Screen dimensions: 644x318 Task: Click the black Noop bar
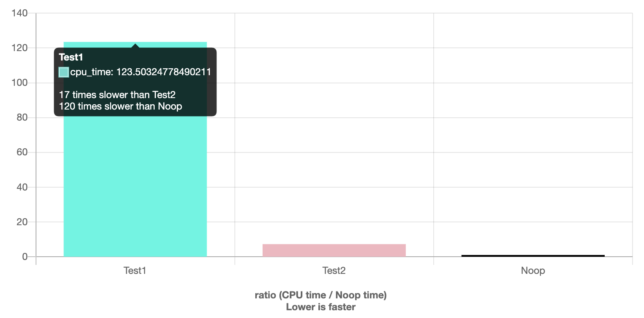pos(533,256)
